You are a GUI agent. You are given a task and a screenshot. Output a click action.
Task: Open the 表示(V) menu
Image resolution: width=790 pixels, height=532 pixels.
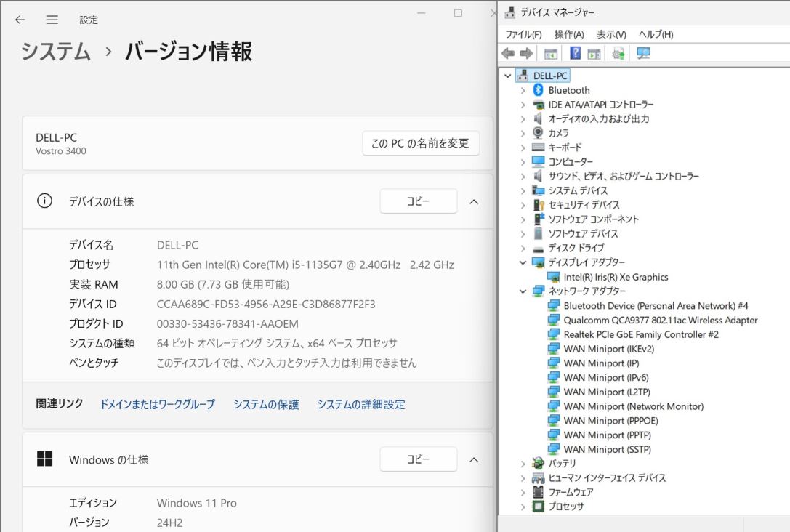coord(611,34)
